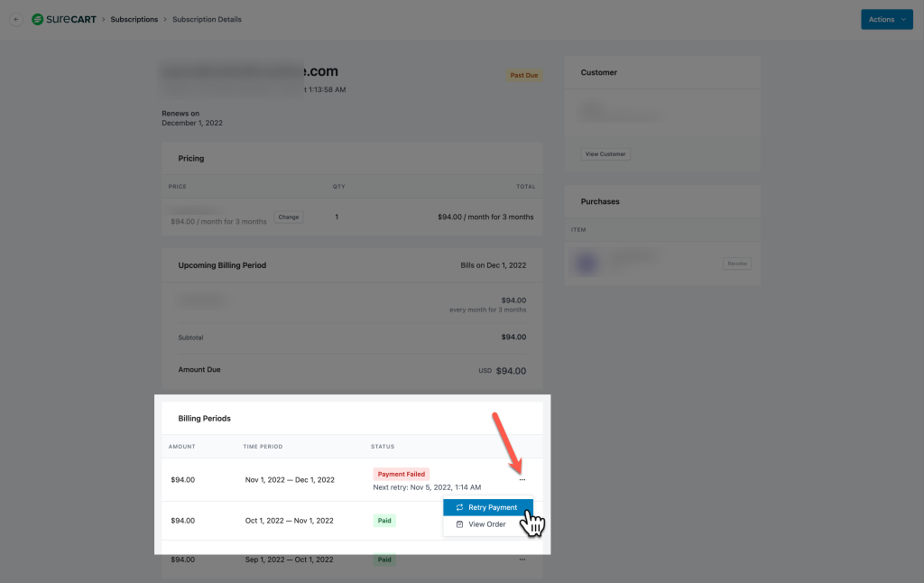The width and height of the screenshot is (924, 583).
Task: Click the Change button next to the price
Action: 288,217
